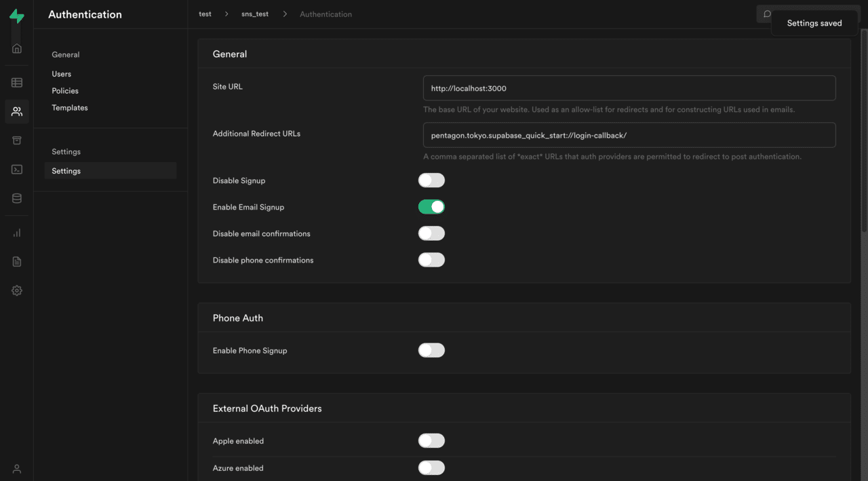Screen dimensions: 868x481
Task: Open the Home icon in sidebar
Action: (x=17, y=48)
